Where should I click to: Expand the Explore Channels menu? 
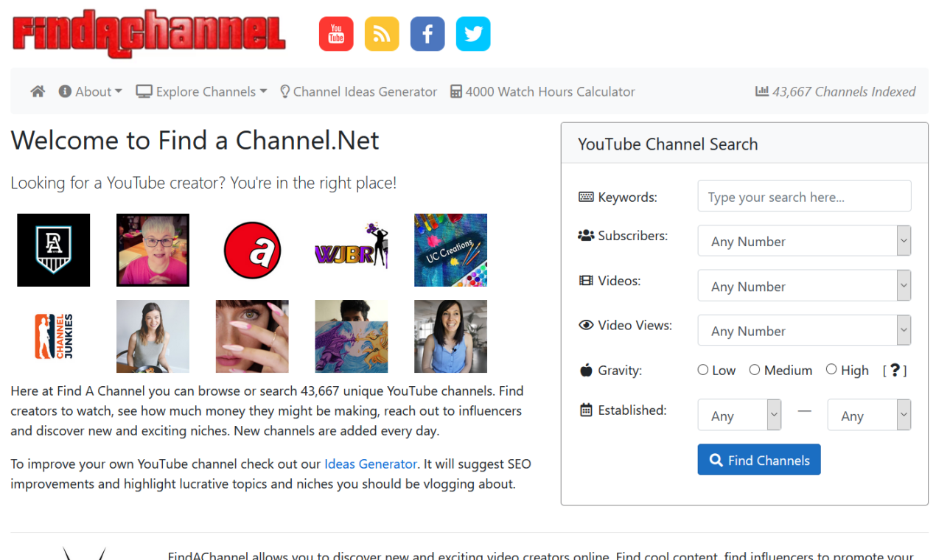tap(200, 91)
